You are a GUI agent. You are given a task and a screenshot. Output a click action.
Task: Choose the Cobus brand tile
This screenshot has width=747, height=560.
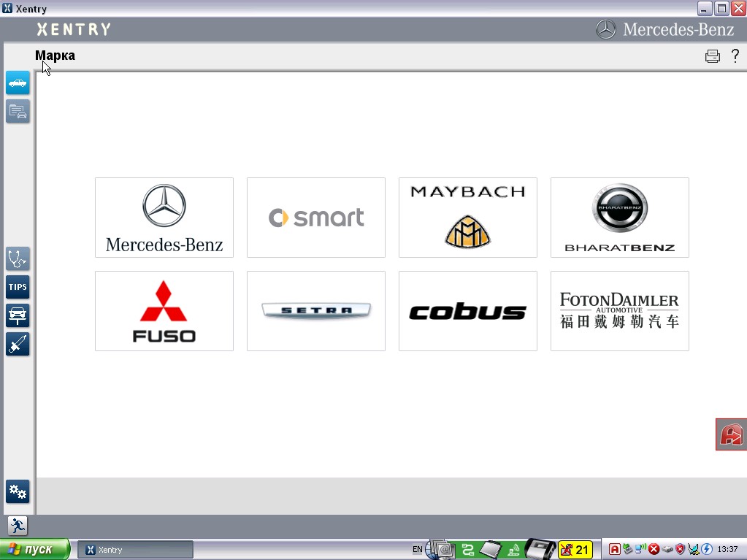coord(468,311)
